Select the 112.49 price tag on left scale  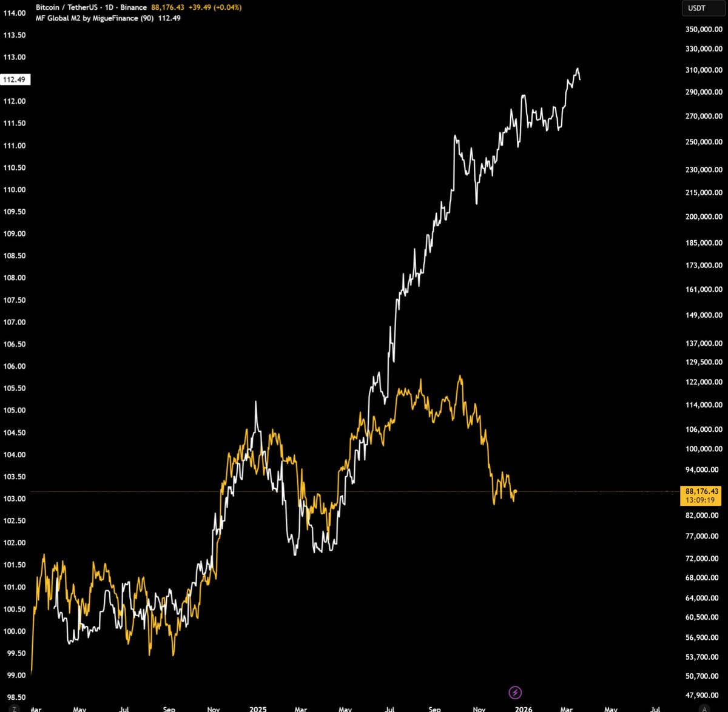15,79
